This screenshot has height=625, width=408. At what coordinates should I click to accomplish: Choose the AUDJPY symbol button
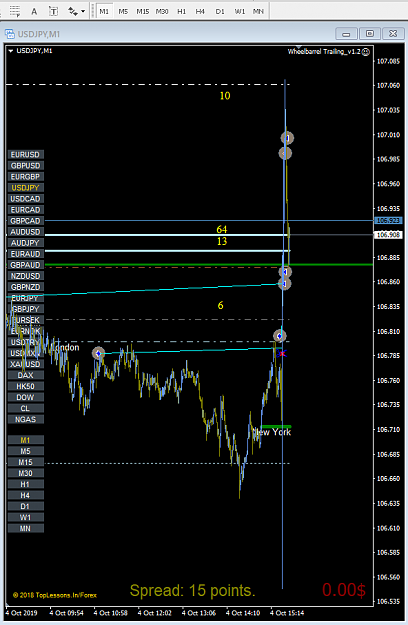pyautogui.click(x=26, y=243)
